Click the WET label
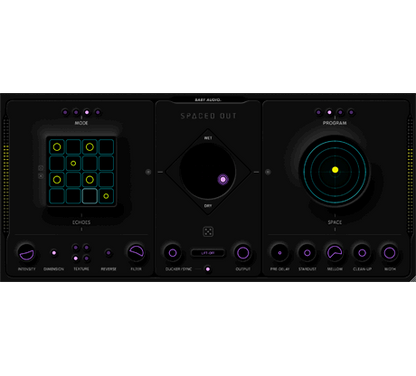Viewport: 416px width, 376px height. (x=208, y=138)
